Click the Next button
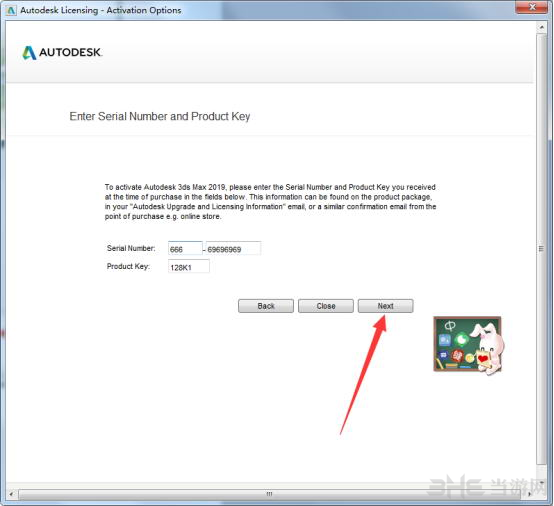554x506 pixels. click(x=385, y=306)
